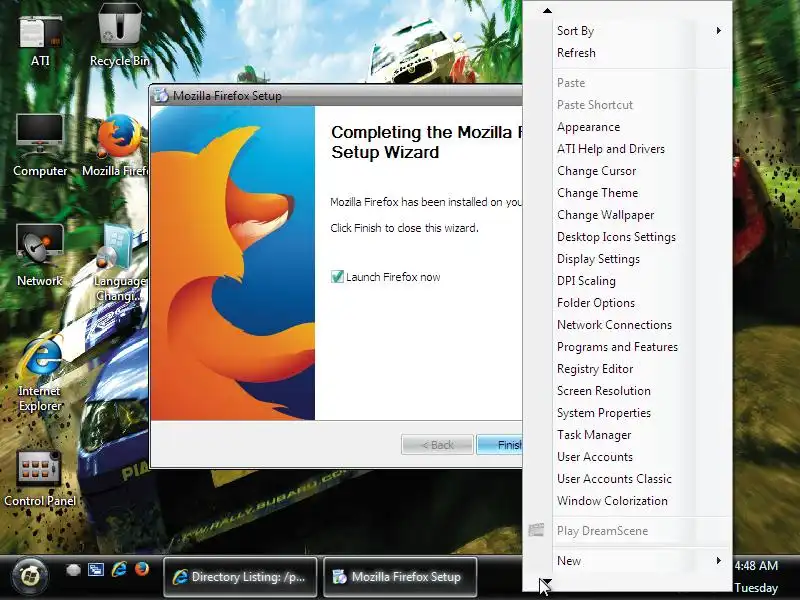Select Appearance in the context menu
This screenshot has height=600, width=800.
tap(627, 127)
